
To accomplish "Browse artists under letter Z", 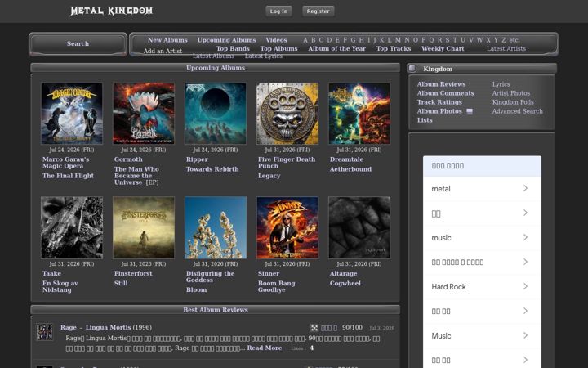I will click(x=503, y=40).
